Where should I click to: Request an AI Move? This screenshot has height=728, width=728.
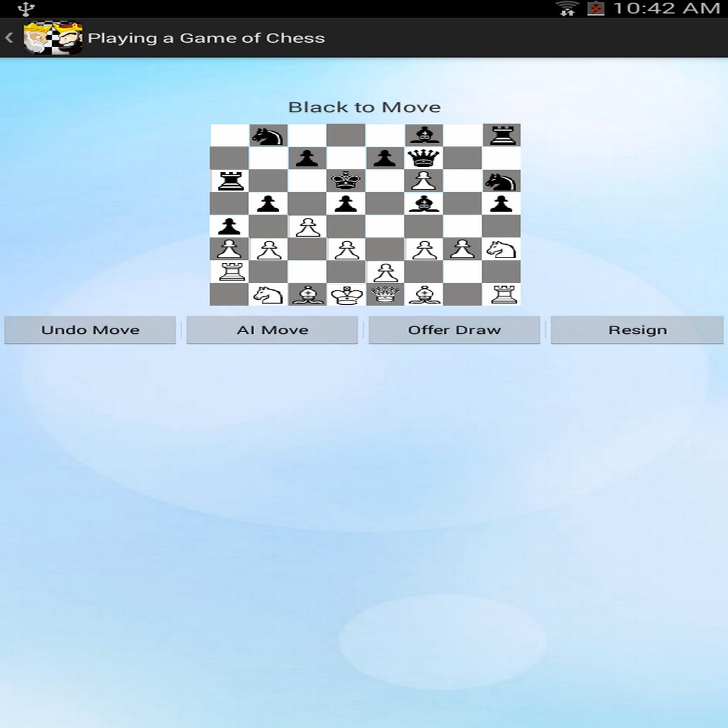click(x=272, y=330)
